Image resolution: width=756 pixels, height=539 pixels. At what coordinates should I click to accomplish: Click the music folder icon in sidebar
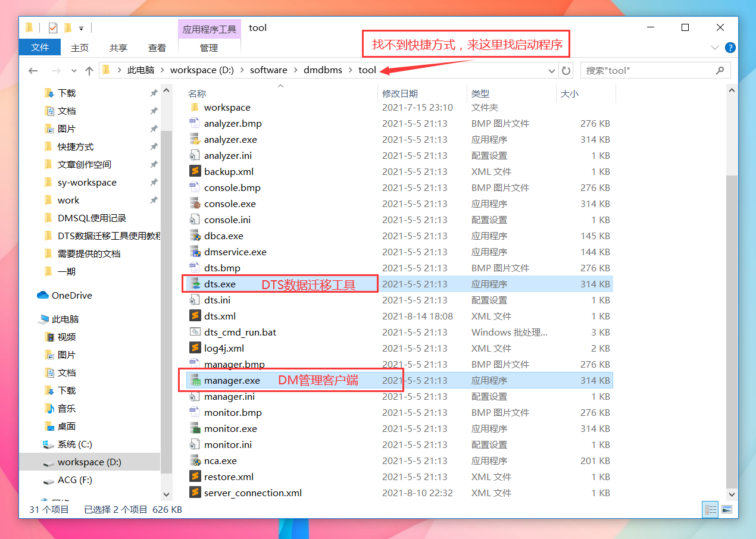click(50, 409)
